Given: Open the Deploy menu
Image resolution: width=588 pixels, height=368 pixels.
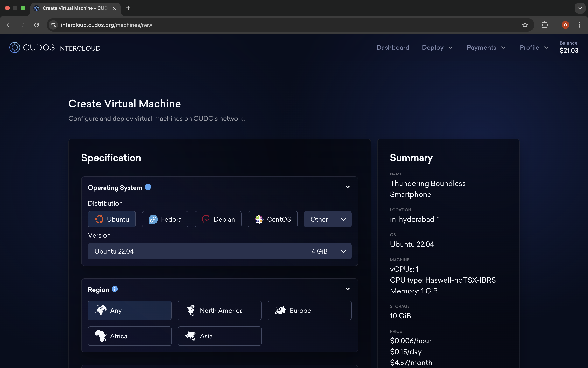Looking at the screenshot, I should pyautogui.click(x=437, y=48).
